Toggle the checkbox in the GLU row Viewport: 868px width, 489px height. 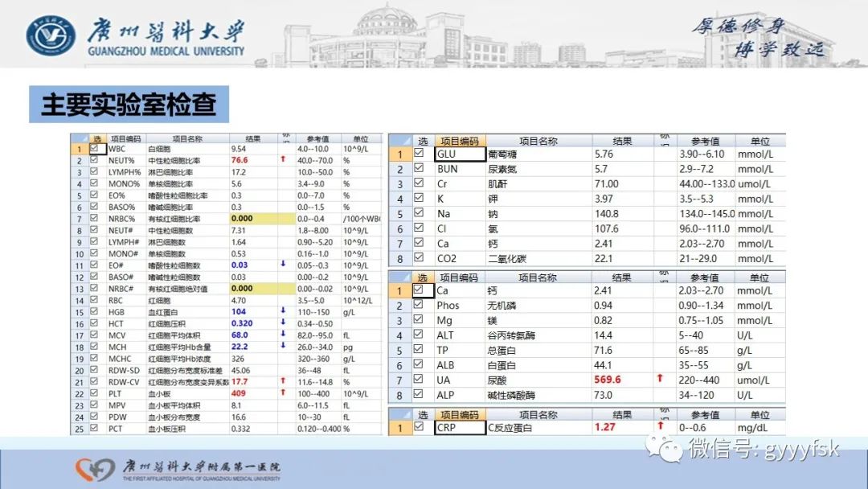pos(419,153)
